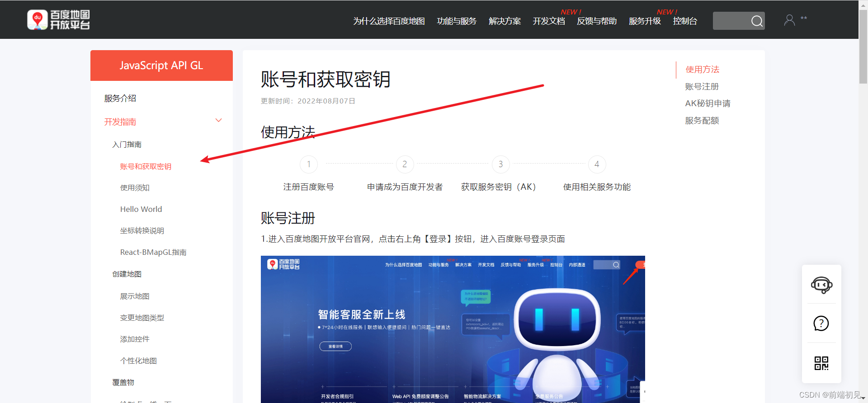The image size is (868, 403).
Task: Collapse the 开发指南 chevron
Action: 219,120
